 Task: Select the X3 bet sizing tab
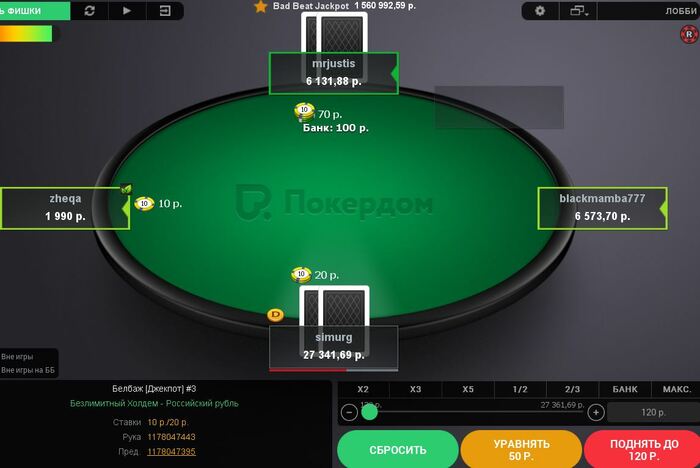416,389
